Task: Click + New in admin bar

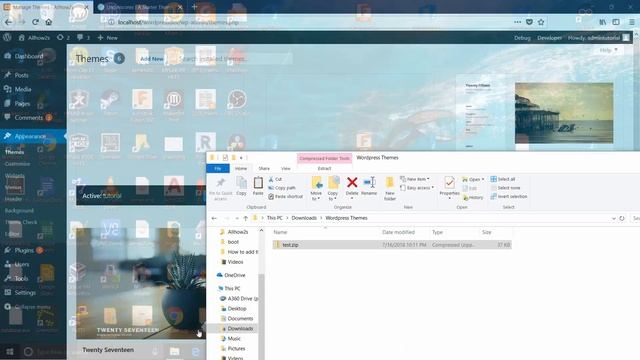Action: point(108,38)
